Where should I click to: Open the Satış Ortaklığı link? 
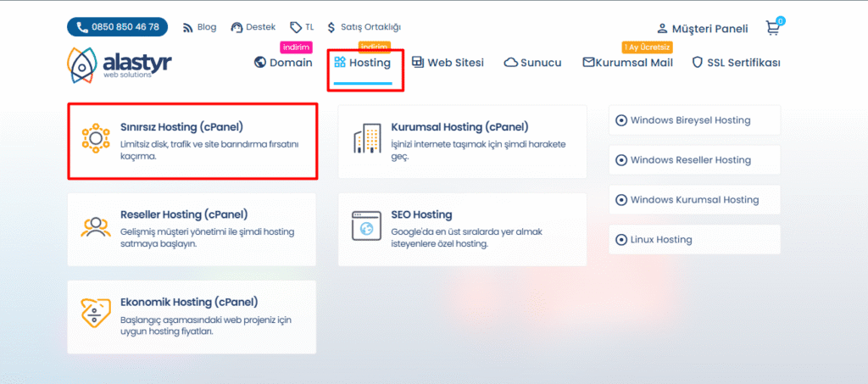(x=371, y=27)
